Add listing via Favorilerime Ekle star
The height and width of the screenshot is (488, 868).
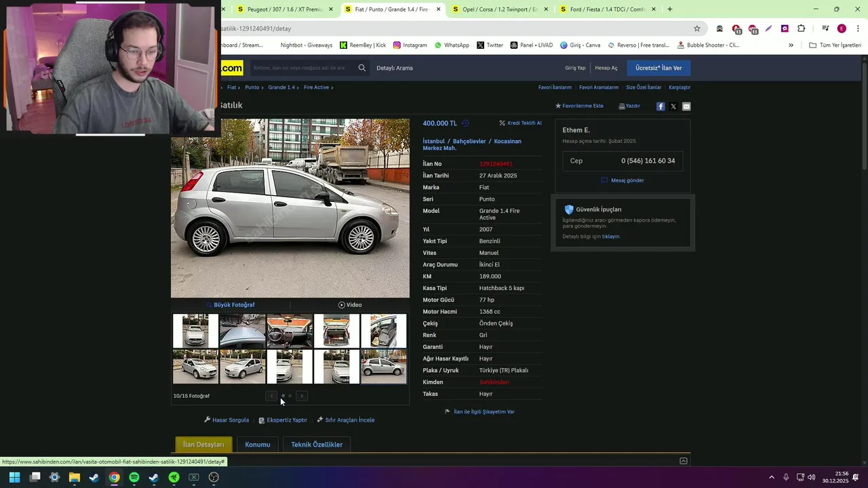(x=579, y=106)
